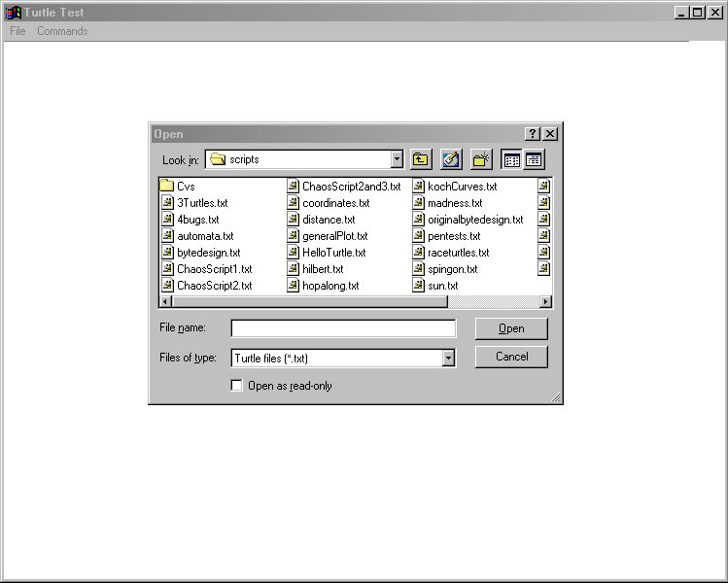This screenshot has height=583, width=728.
Task: Select file name 4bugs.txt
Action: pyautogui.click(x=198, y=220)
